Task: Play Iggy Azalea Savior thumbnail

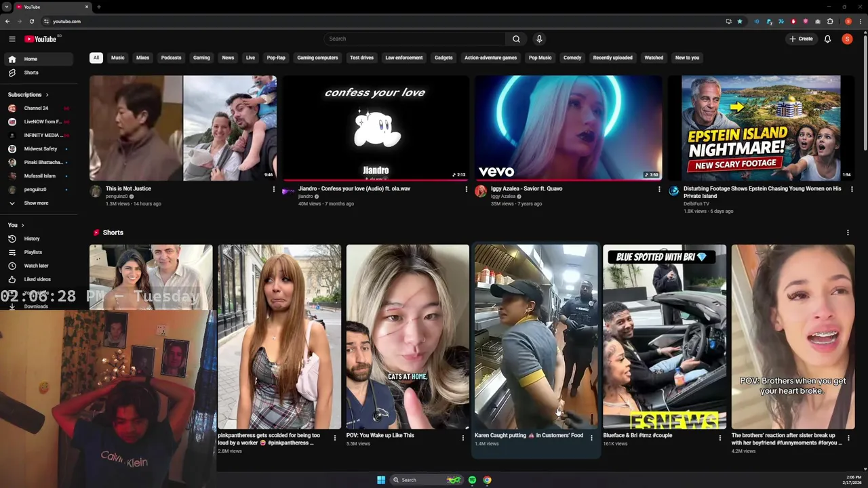Action: [568, 128]
